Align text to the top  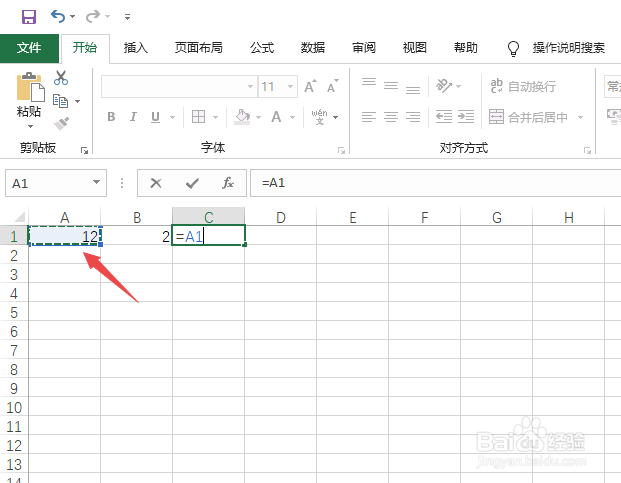pyautogui.click(x=369, y=82)
